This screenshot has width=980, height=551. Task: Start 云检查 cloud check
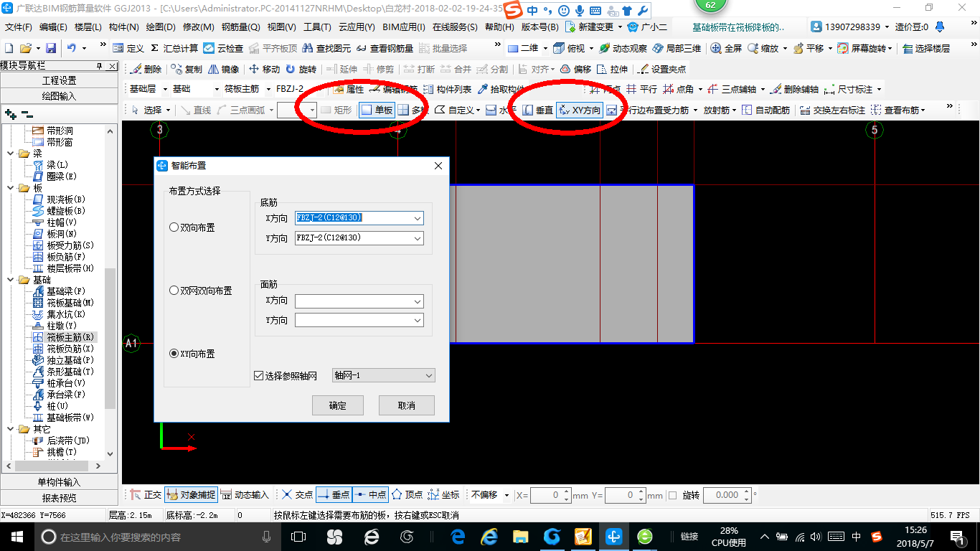coord(223,48)
